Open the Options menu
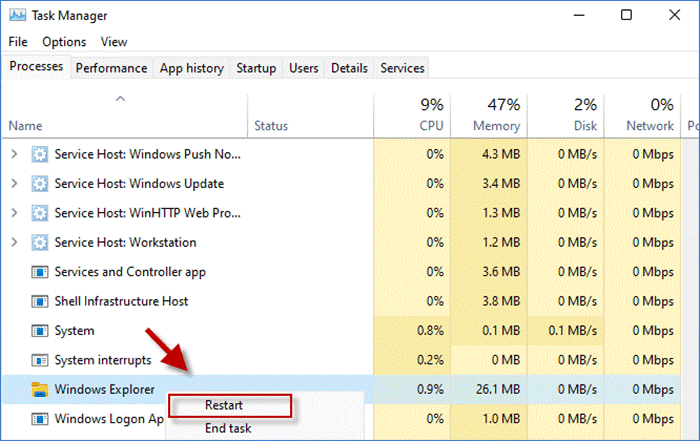Viewport: 700px width, 441px height. (64, 42)
